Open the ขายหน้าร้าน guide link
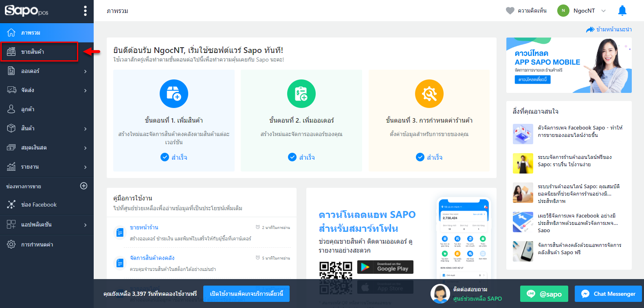Viewport: 644px width, 308px height. point(144,227)
